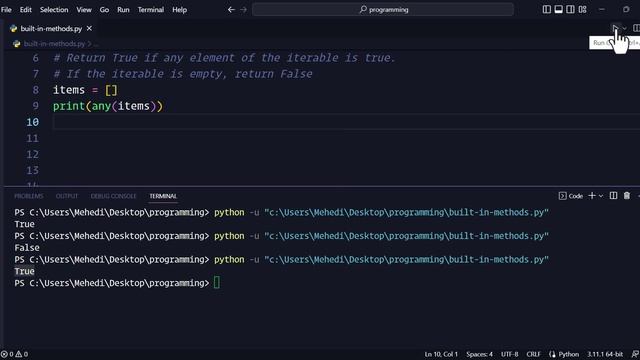
Task: Click line number 10 in gutter
Action: pos(33,122)
